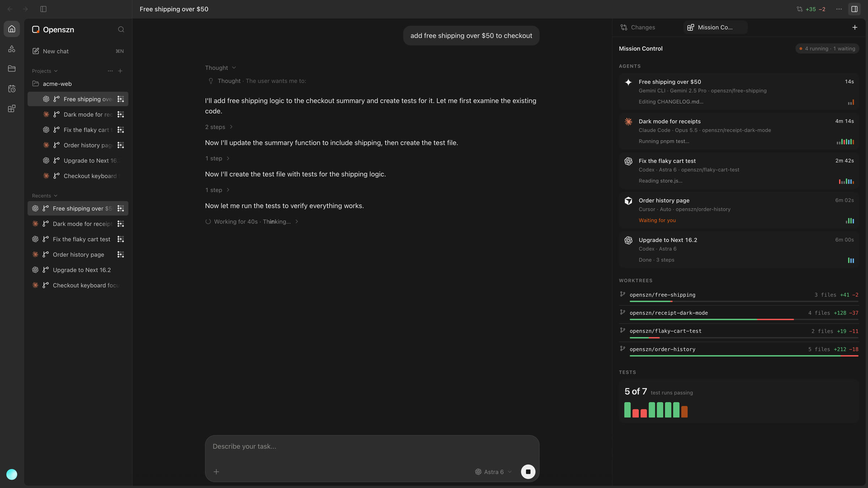Open Upgrade to Next 16.2 in Recents
Image resolution: width=868 pixels, height=488 pixels.
78,270
